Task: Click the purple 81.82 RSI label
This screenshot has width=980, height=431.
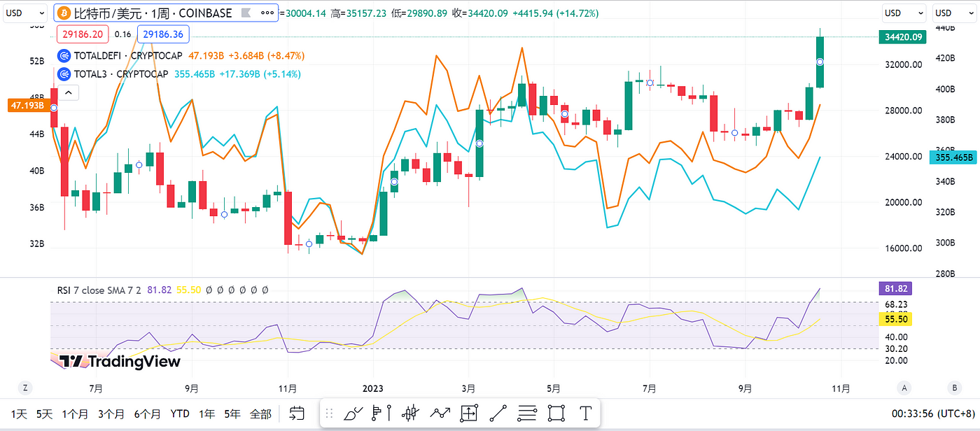Action: pos(895,288)
